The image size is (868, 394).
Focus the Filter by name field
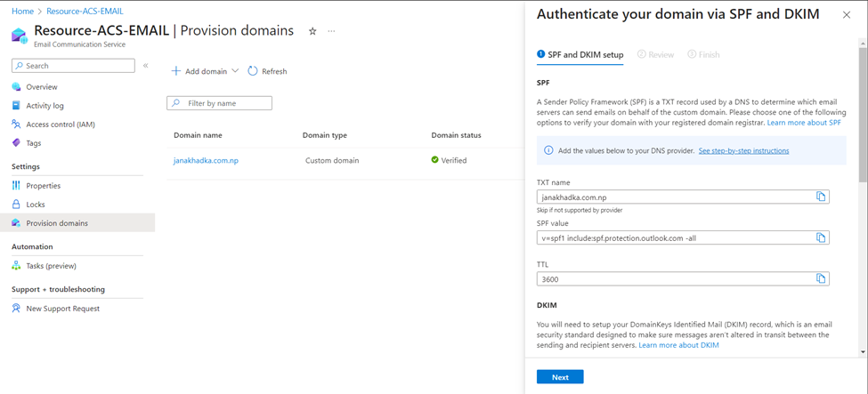[219, 103]
